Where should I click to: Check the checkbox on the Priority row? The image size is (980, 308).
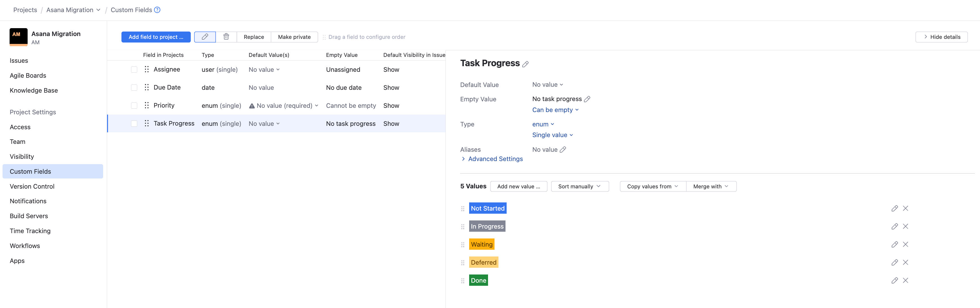[134, 105]
